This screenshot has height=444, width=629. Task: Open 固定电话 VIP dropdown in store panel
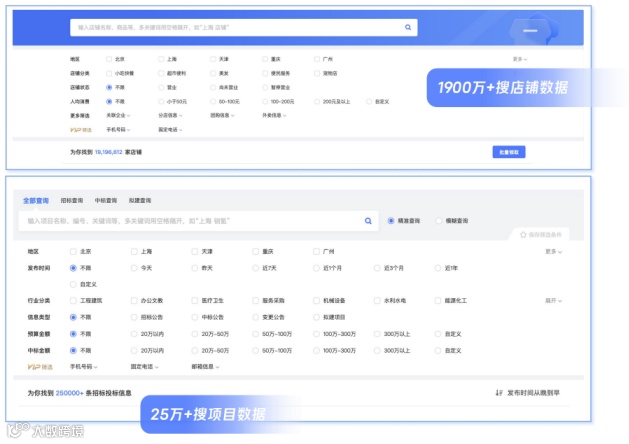[170, 130]
